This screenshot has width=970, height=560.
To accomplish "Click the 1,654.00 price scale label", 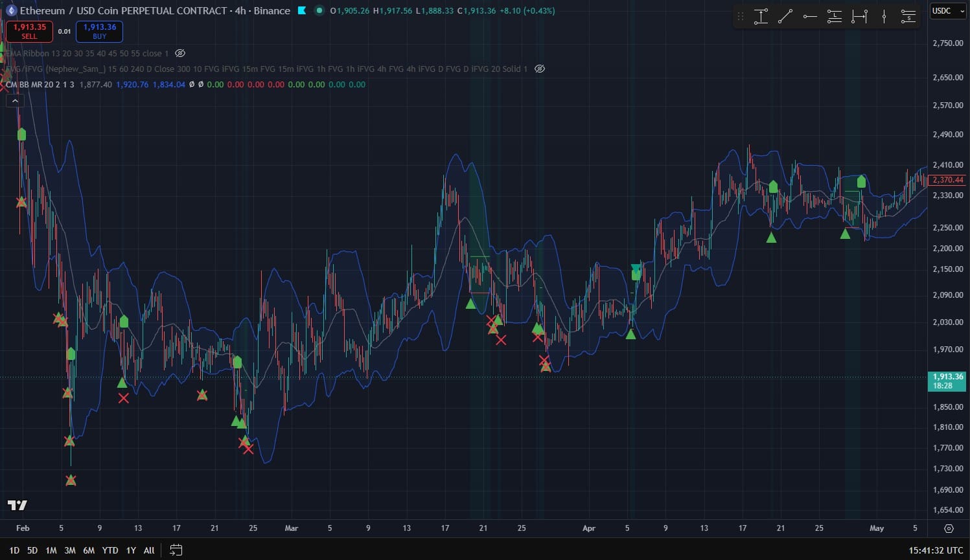I will point(947,510).
